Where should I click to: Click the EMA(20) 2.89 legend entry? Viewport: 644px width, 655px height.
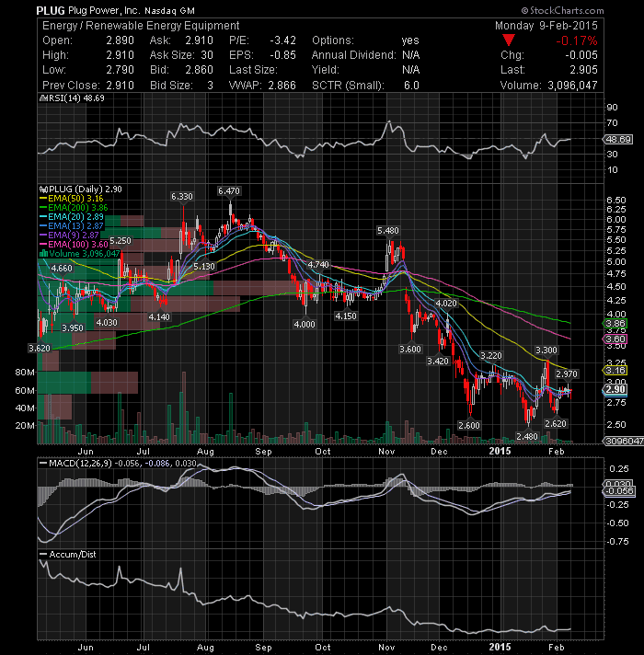72,217
